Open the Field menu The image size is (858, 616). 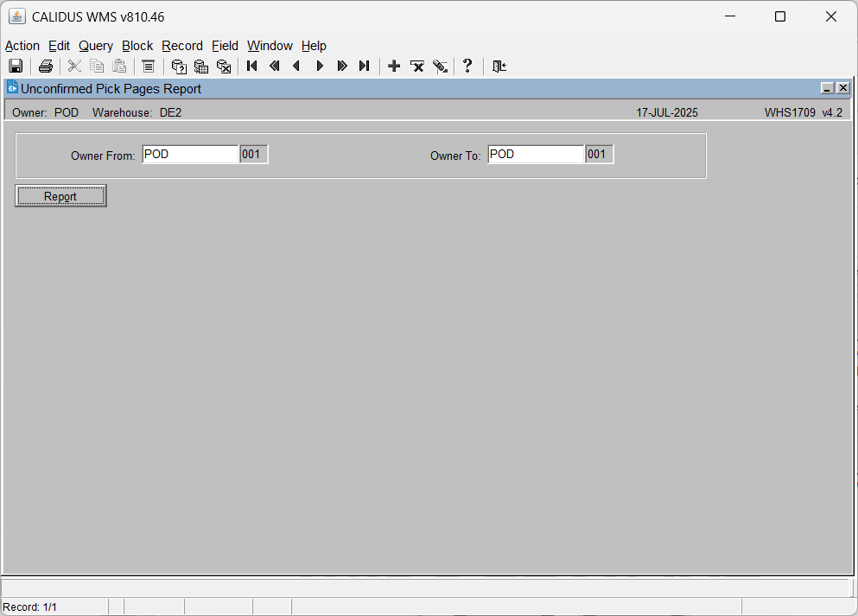tap(225, 46)
